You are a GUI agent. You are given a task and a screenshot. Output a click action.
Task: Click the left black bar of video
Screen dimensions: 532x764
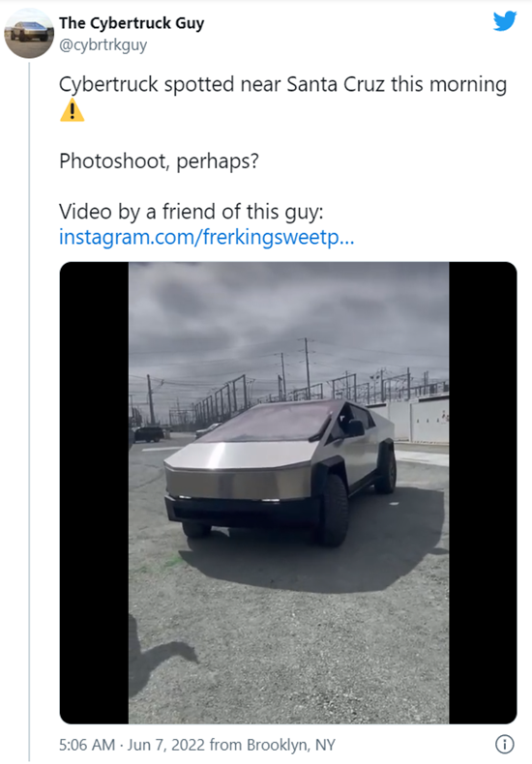coord(95,492)
